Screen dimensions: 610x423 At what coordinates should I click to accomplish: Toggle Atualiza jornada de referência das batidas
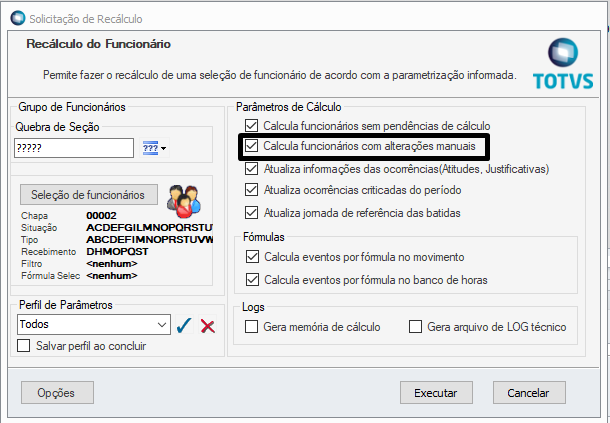251,212
